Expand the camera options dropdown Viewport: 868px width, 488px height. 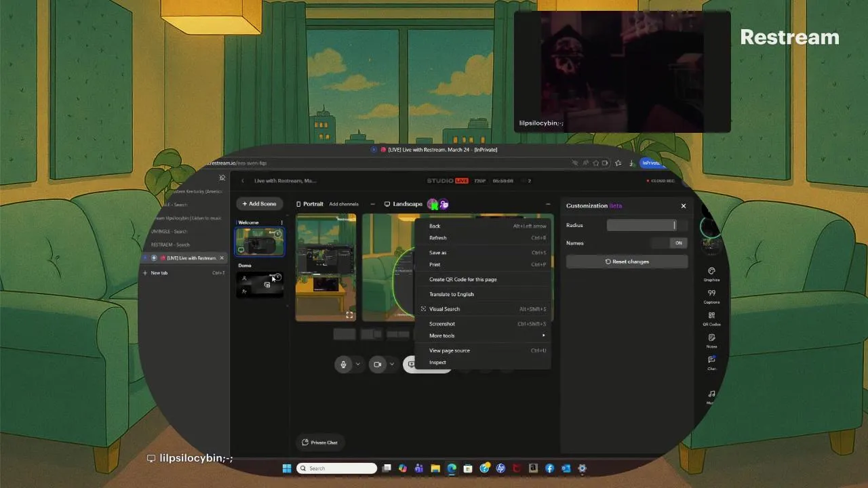point(392,365)
